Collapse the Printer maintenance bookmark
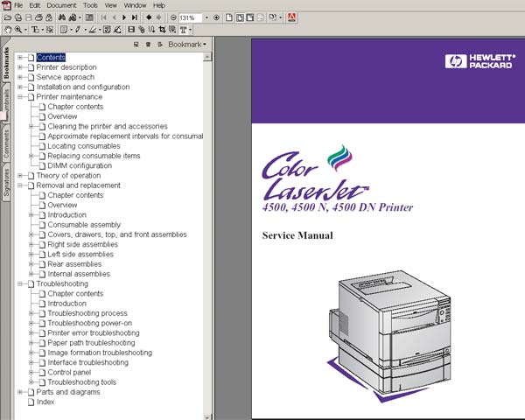This screenshot has width=525, height=420. [20, 97]
